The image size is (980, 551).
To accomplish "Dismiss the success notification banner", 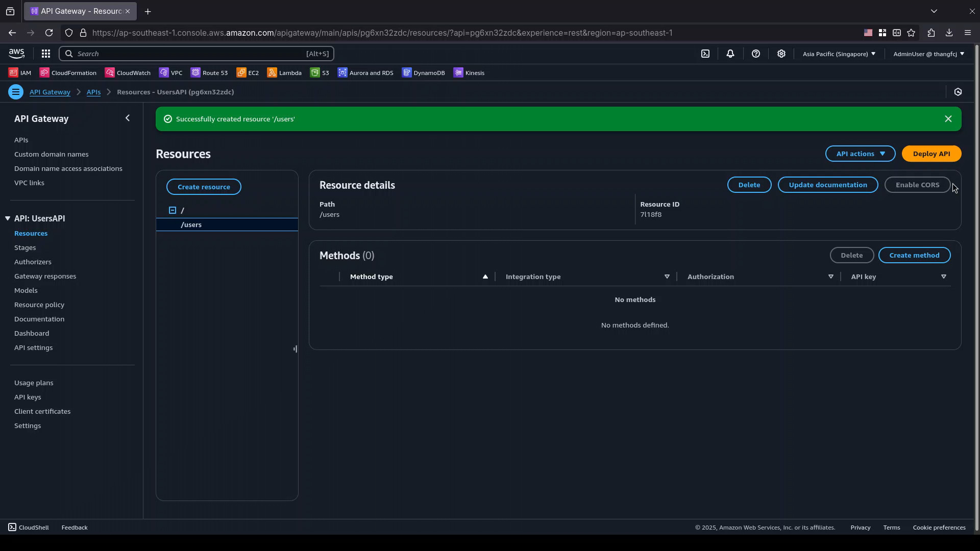I will pyautogui.click(x=948, y=119).
